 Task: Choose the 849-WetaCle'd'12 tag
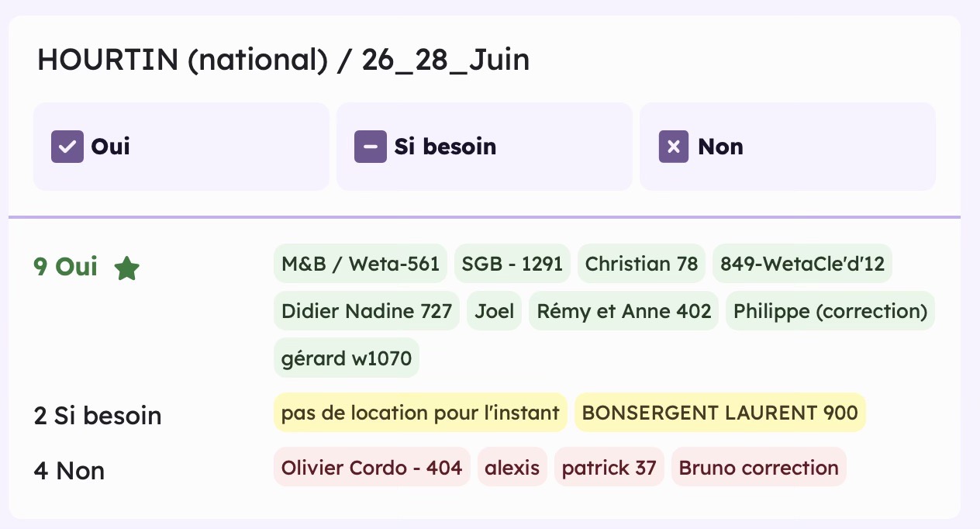click(802, 264)
